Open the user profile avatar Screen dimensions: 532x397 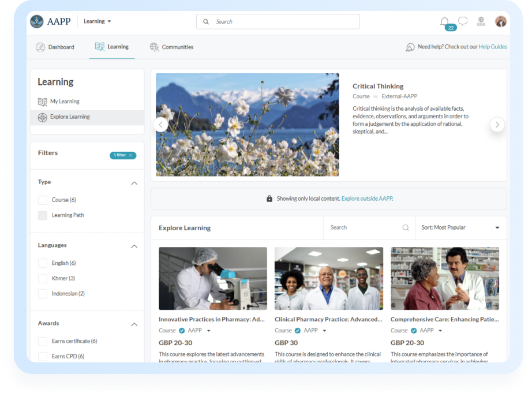[x=500, y=21]
